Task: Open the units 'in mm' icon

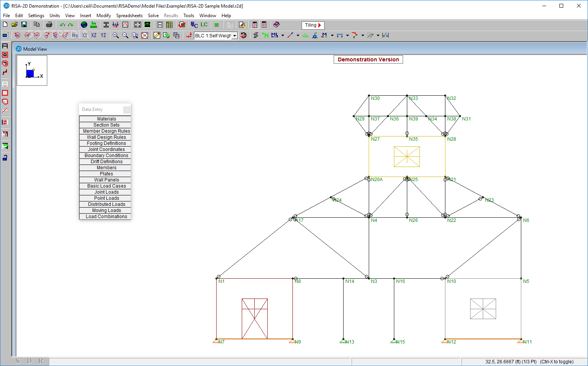Action: [93, 25]
